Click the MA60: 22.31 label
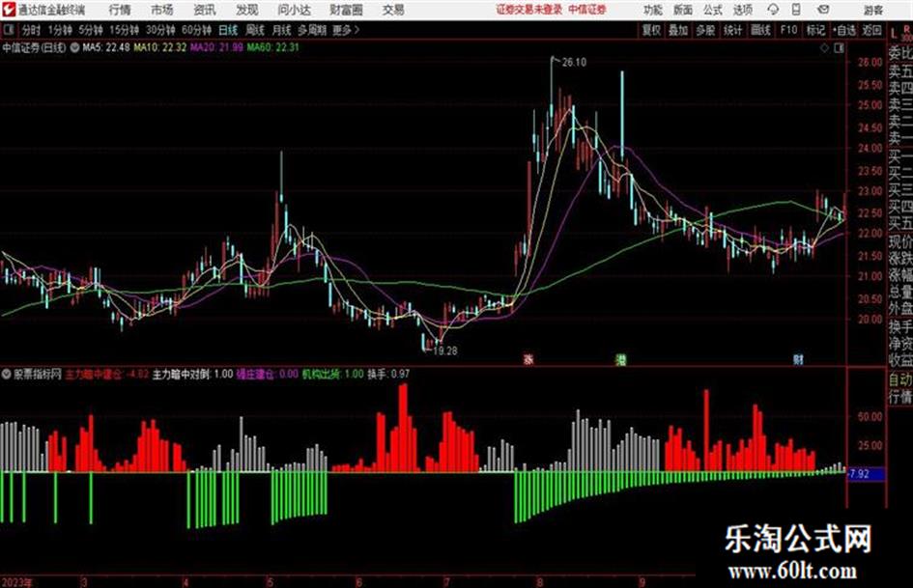The image size is (913, 588). [273, 47]
